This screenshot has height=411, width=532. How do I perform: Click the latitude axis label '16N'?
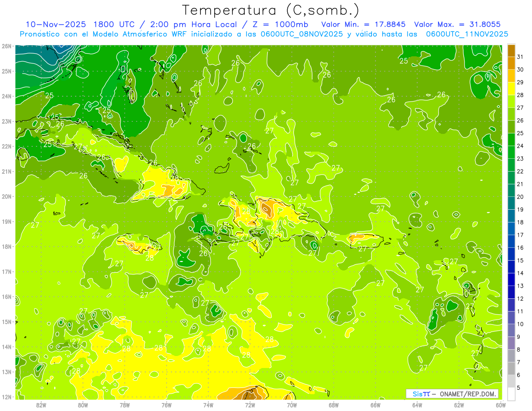tap(7, 297)
